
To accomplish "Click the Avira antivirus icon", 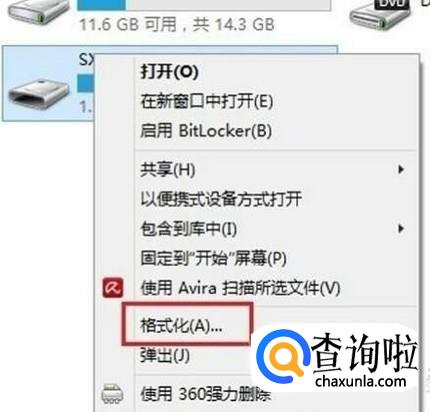I will pos(113,288).
